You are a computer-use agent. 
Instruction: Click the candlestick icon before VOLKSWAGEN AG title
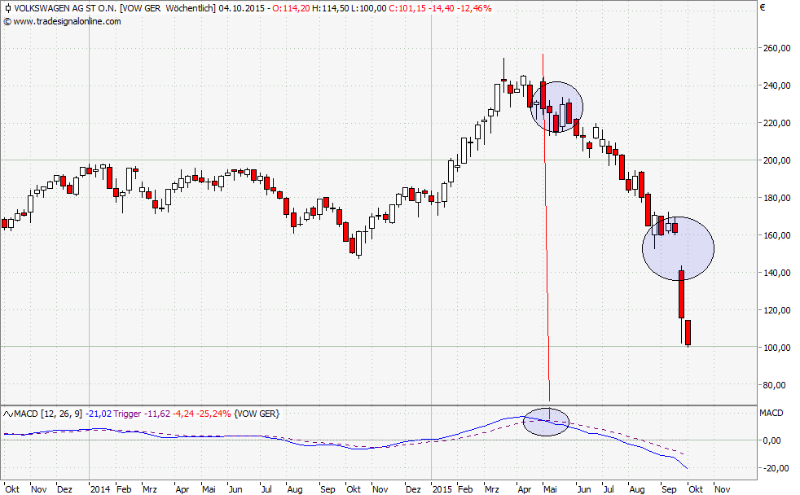point(7,8)
